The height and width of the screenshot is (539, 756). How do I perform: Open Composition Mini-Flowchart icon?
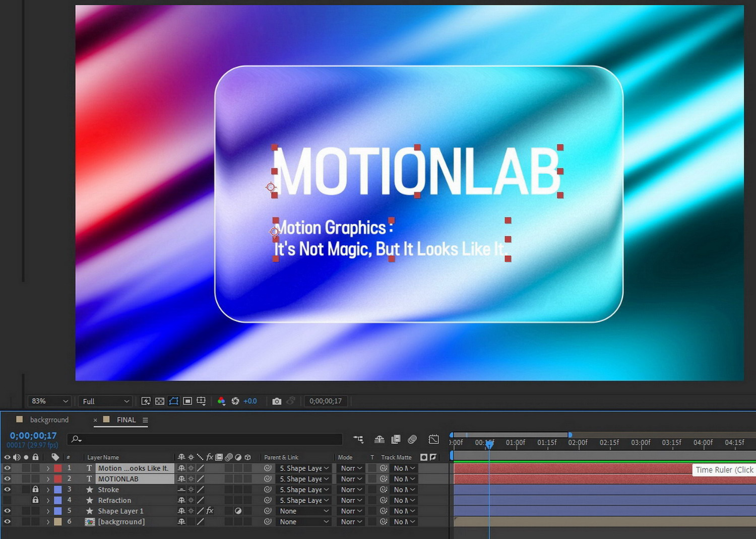358,439
